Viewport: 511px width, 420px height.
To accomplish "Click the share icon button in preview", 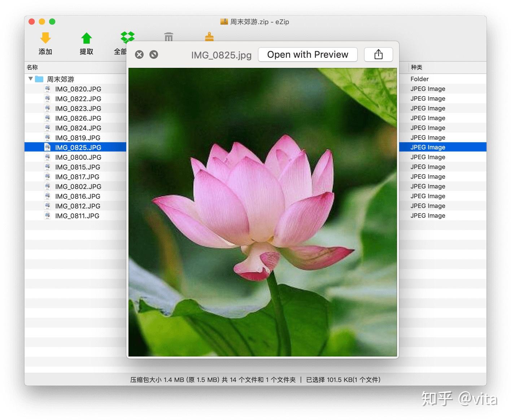I will [x=379, y=54].
